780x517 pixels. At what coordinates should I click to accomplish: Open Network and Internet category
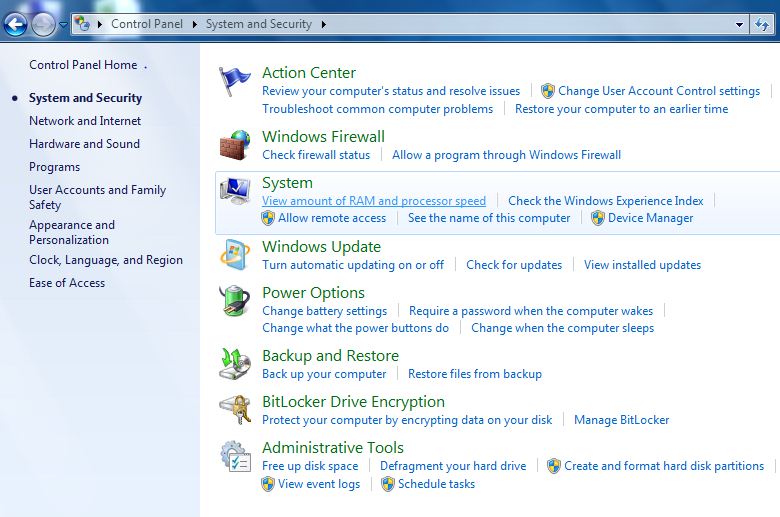[85, 121]
